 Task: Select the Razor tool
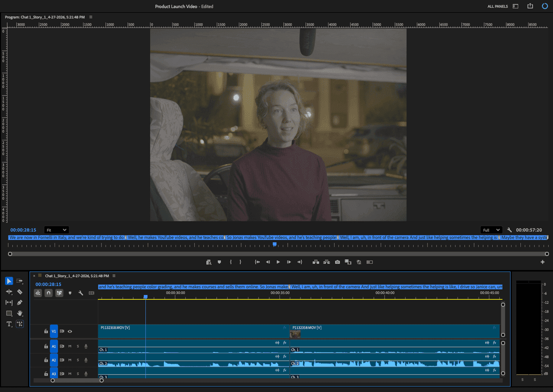tap(19, 292)
